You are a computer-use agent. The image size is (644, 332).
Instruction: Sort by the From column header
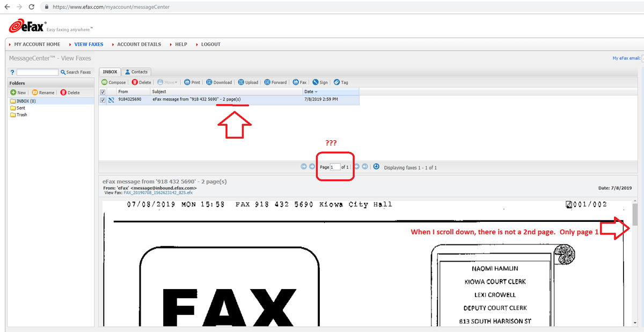click(x=123, y=92)
